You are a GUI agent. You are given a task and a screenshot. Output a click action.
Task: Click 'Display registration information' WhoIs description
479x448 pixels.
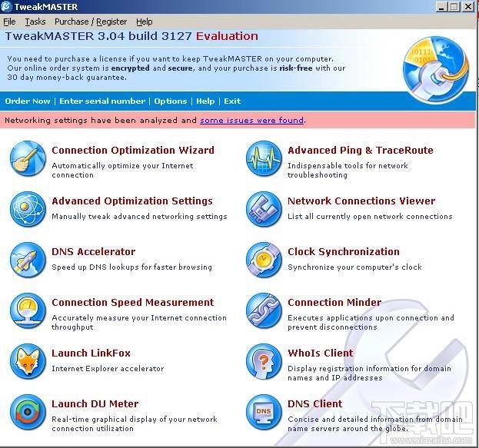369,373
